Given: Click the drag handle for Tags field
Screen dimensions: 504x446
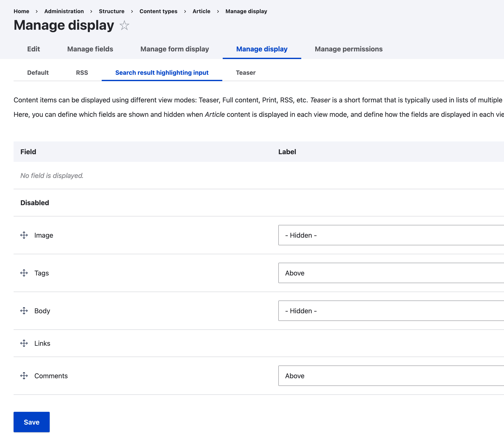Looking at the screenshot, I should point(24,273).
